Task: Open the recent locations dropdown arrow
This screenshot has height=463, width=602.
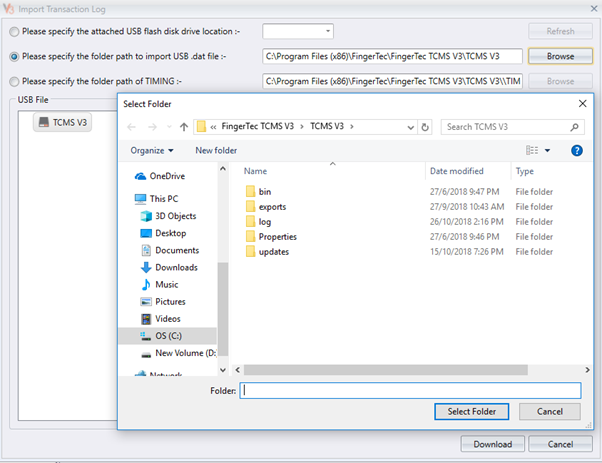Action: pos(169,127)
